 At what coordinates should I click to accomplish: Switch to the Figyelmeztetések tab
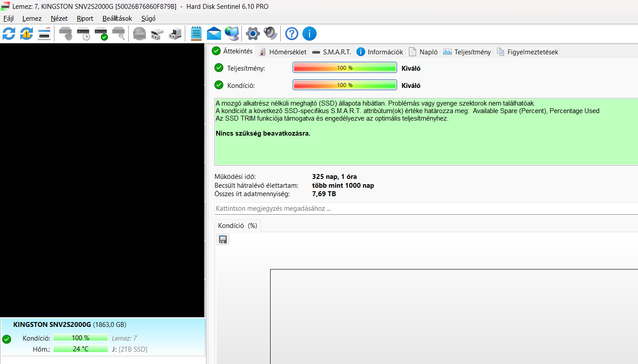[527, 52]
